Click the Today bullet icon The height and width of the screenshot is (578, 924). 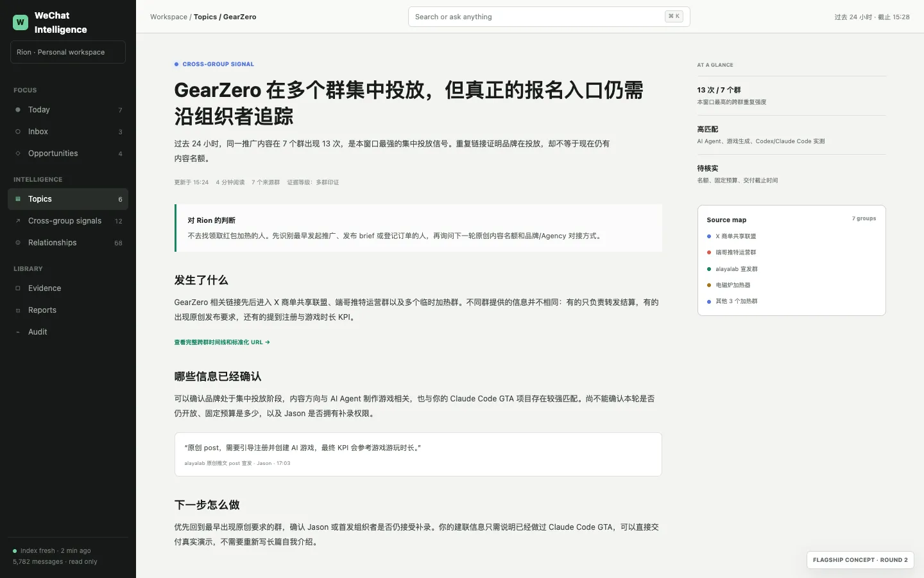(x=18, y=110)
